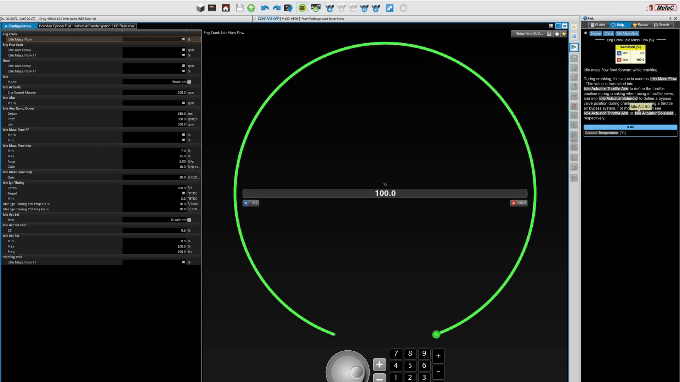This screenshot has width=680, height=382.
Task: Click the 100.0 value field in dial
Action: (x=385, y=193)
